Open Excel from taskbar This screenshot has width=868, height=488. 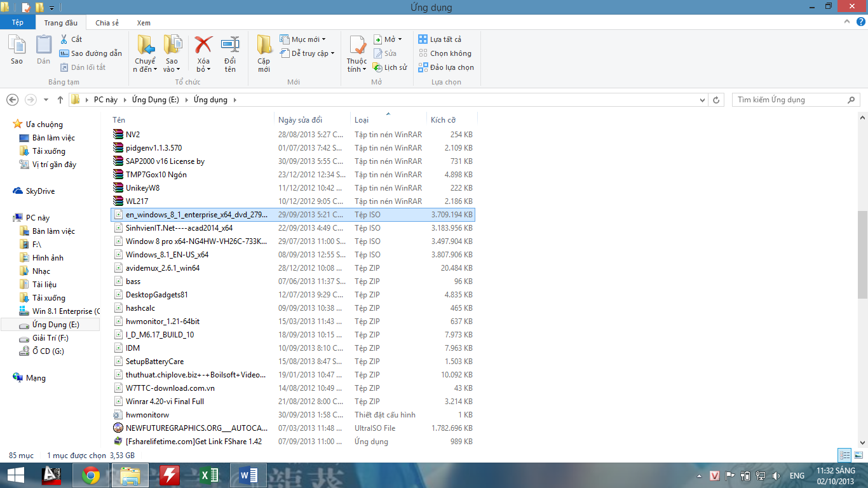click(x=209, y=475)
